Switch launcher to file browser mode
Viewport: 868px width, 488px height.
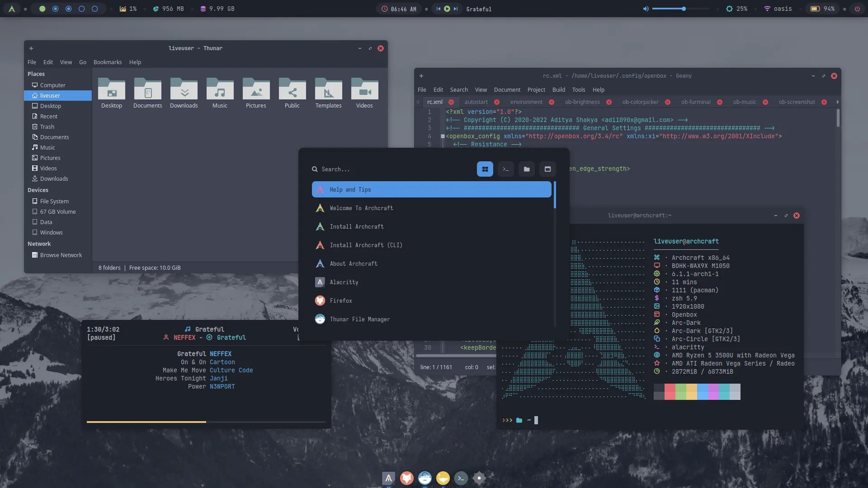click(x=527, y=169)
